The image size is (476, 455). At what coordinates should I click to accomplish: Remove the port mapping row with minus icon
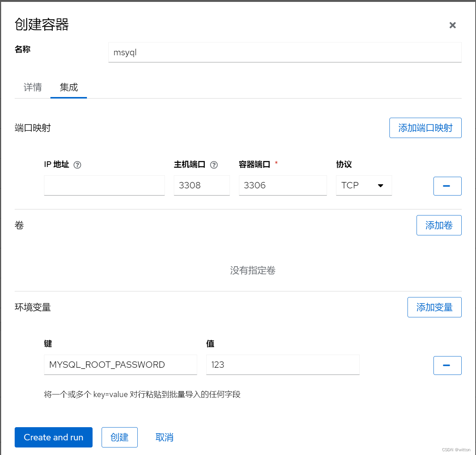447,186
